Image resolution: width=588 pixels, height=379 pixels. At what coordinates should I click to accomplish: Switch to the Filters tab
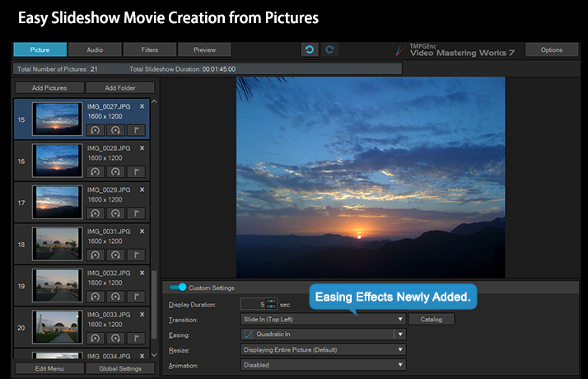[x=150, y=49]
